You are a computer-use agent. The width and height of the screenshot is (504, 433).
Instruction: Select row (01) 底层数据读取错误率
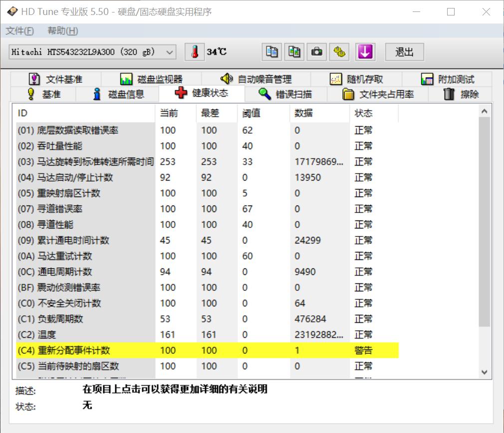click(x=207, y=130)
